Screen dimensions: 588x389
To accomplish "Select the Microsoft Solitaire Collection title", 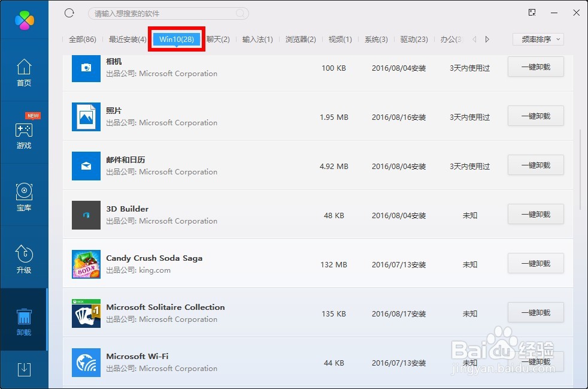I will (x=165, y=307).
